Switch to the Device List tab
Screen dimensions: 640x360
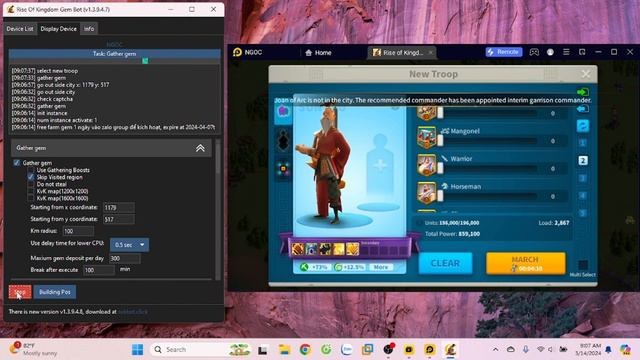(x=20, y=29)
